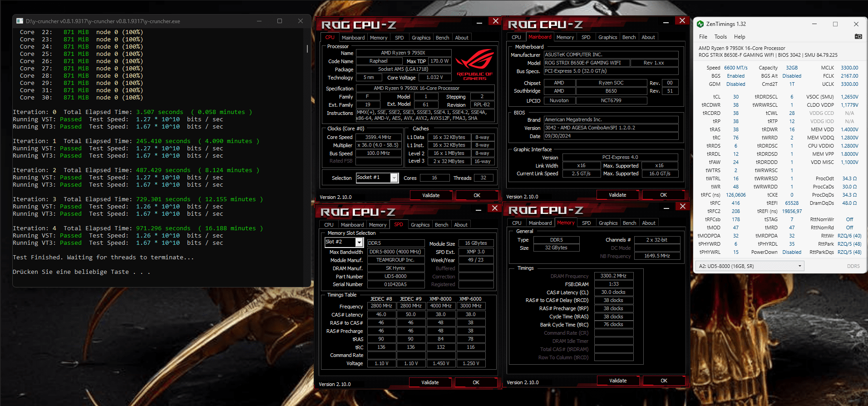The height and width of the screenshot is (406, 868).
Task: Switch to Graphics tab in the Slot #2 CPU-Z window
Action: point(420,225)
